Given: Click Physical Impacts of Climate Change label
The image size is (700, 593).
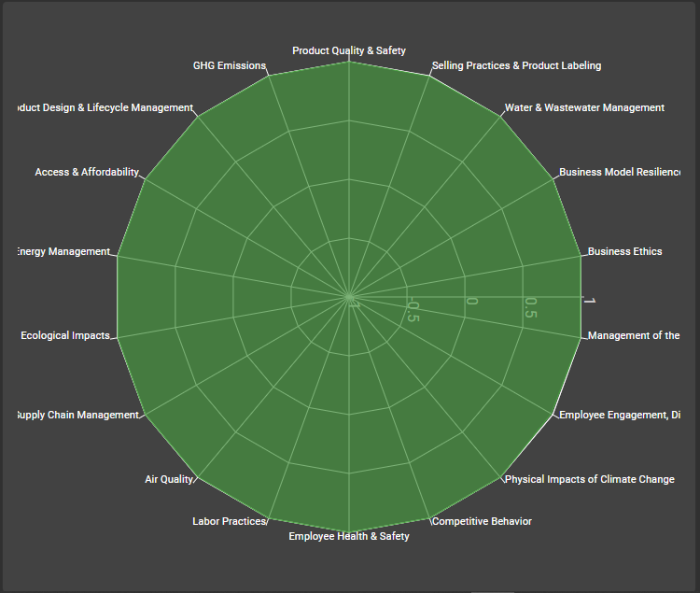Looking at the screenshot, I should tap(589, 479).
